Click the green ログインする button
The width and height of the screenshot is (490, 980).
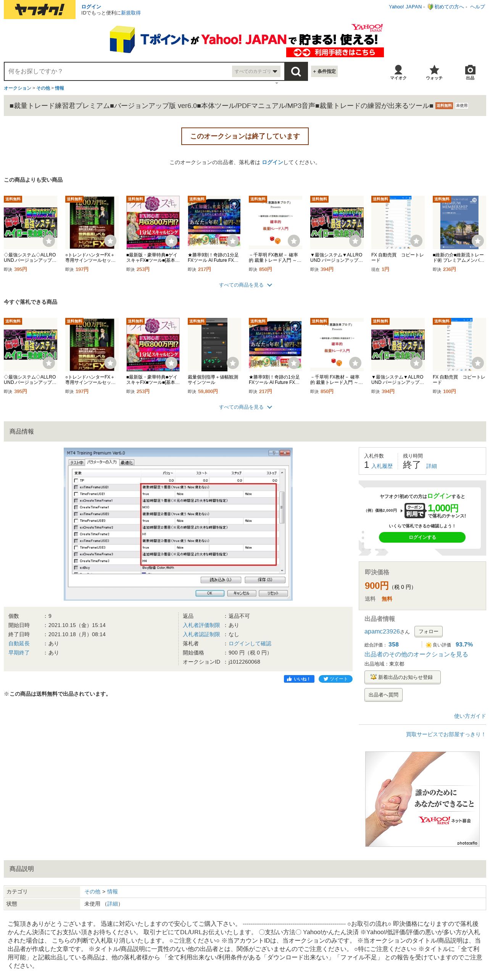422,537
